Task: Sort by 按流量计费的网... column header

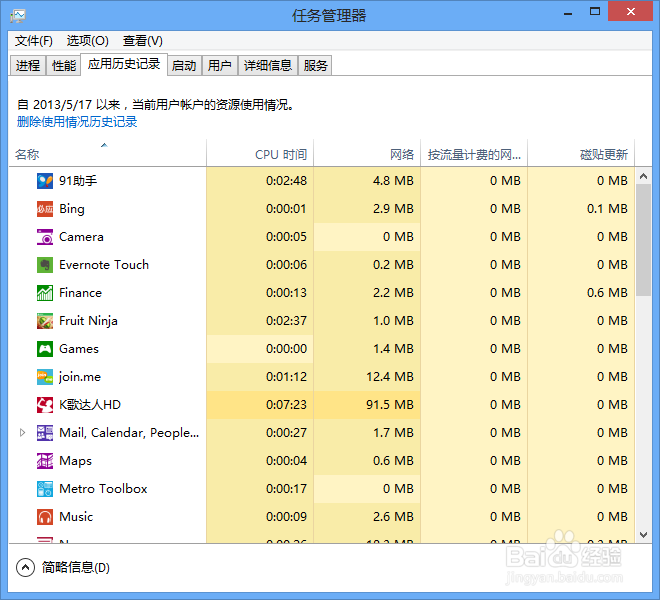Action: [x=474, y=153]
